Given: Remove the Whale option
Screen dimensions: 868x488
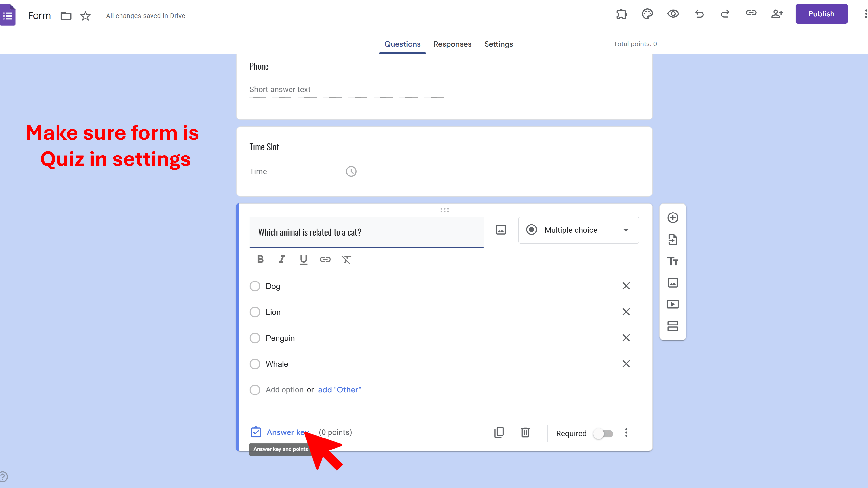Looking at the screenshot, I should [x=626, y=364].
